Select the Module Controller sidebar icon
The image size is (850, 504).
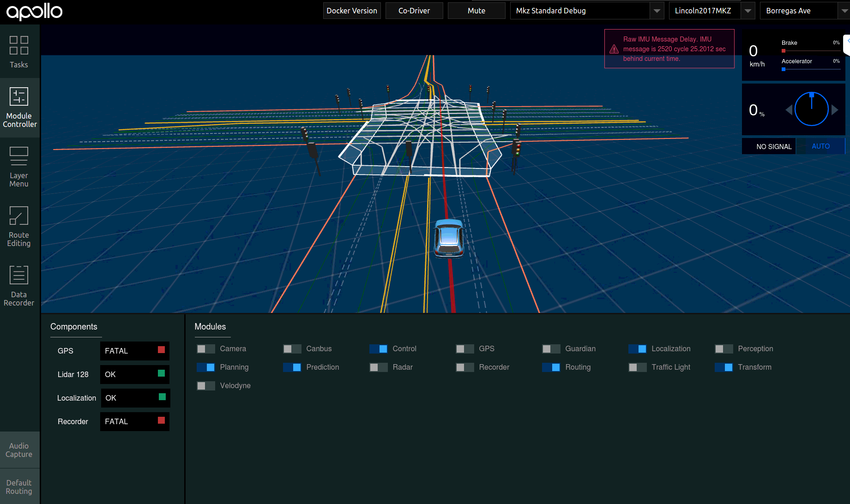(x=19, y=96)
